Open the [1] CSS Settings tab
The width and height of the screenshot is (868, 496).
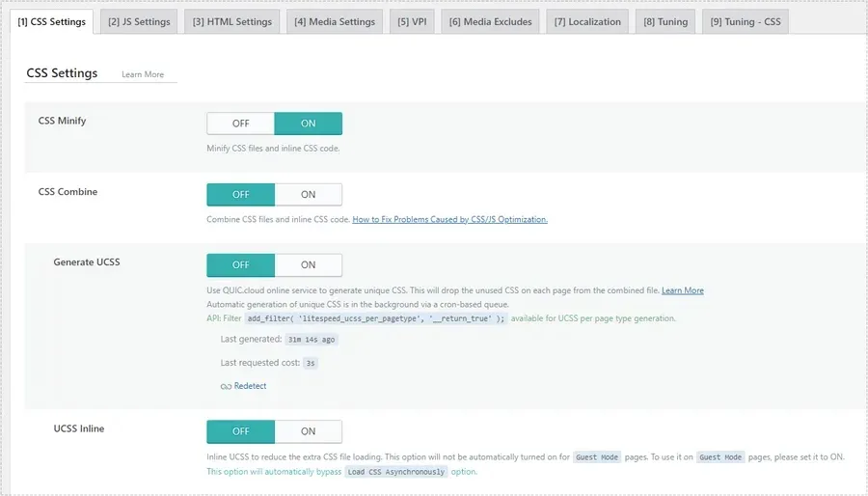51,21
